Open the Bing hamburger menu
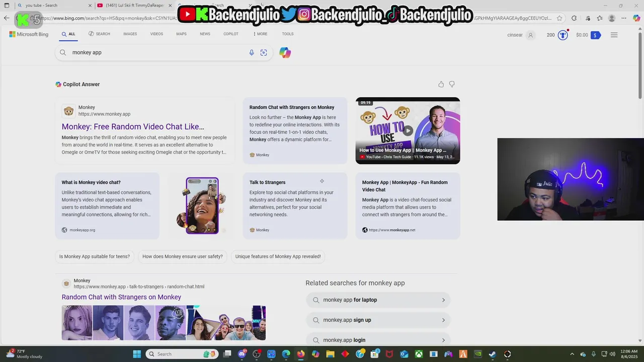The width and height of the screenshot is (644, 362). (x=614, y=35)
